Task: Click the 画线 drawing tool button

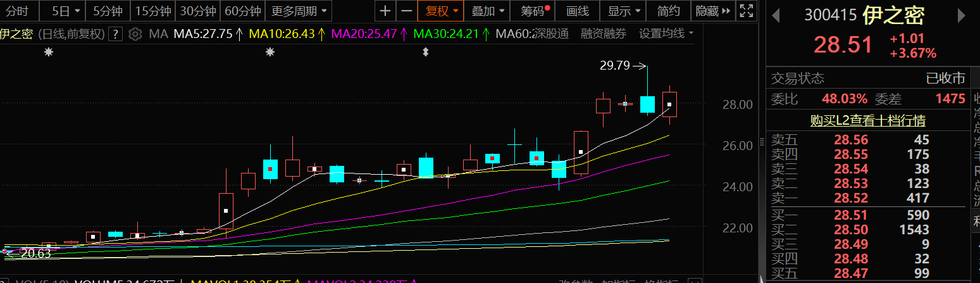Action: point(577,11)
